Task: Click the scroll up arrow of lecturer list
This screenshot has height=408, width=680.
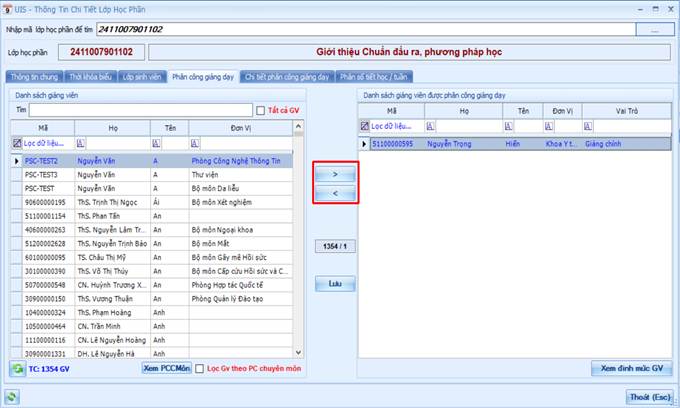Action: click(298, 126)
